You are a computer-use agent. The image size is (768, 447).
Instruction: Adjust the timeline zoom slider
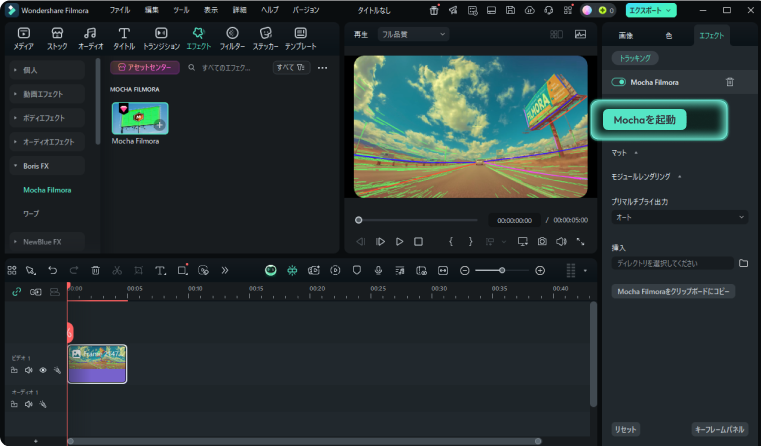502,271
